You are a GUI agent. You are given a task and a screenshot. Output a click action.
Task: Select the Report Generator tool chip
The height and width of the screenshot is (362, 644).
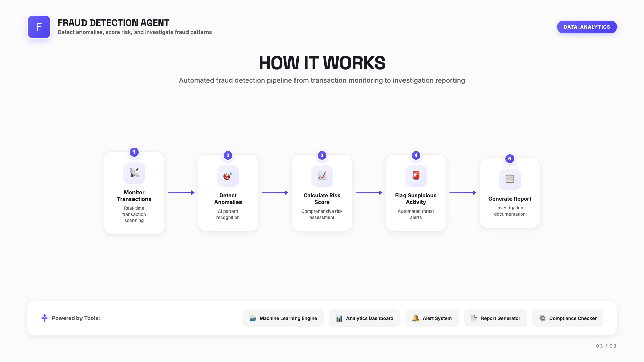point(495,318)
